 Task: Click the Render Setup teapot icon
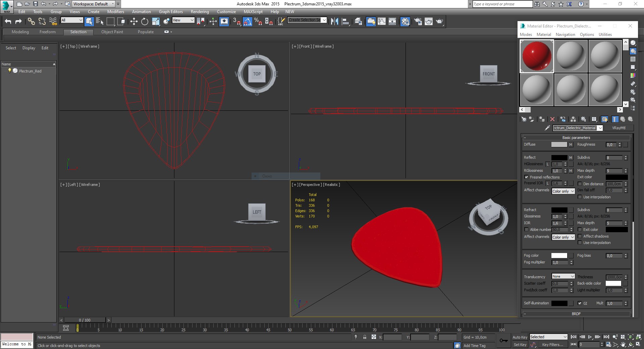(x=418, y=21)
